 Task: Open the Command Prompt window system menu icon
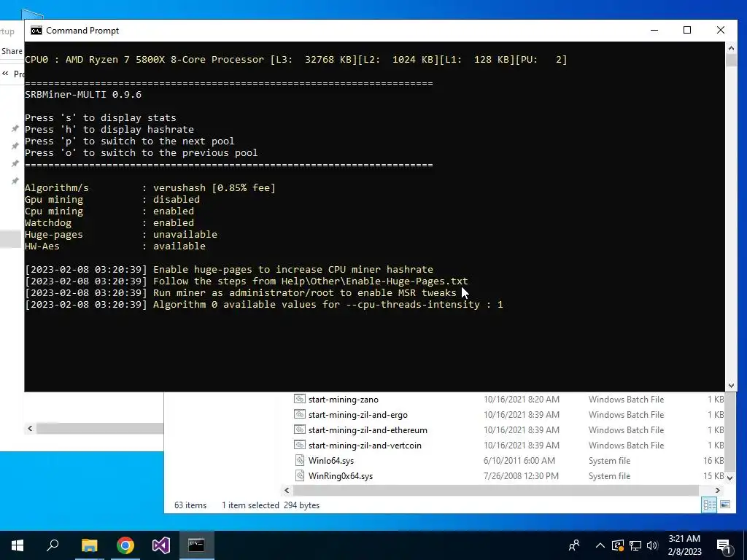click(x=36, y=31)
